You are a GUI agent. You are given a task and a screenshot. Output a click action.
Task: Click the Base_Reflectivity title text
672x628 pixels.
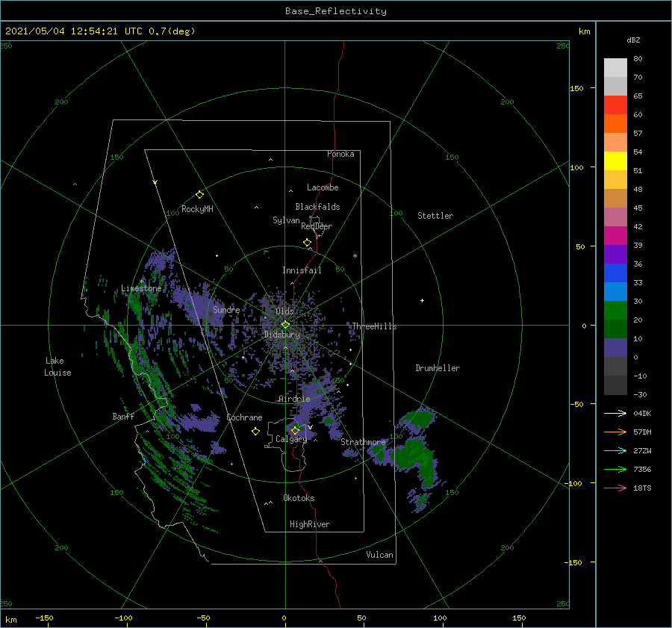click(336, 11)
